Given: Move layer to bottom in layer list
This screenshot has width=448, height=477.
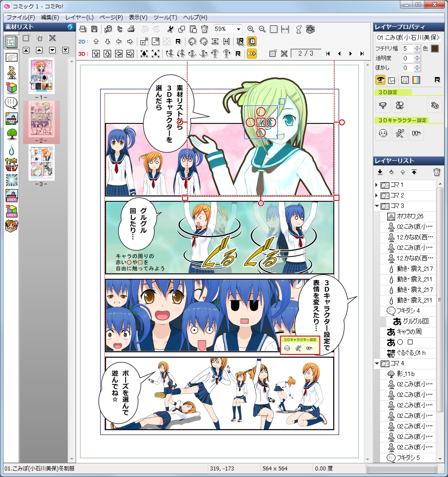Looking at the screenshot, I should point(380,172).
